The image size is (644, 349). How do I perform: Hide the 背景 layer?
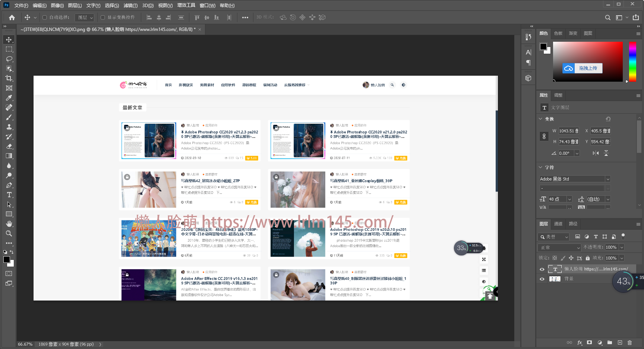(x=542, y=279)
